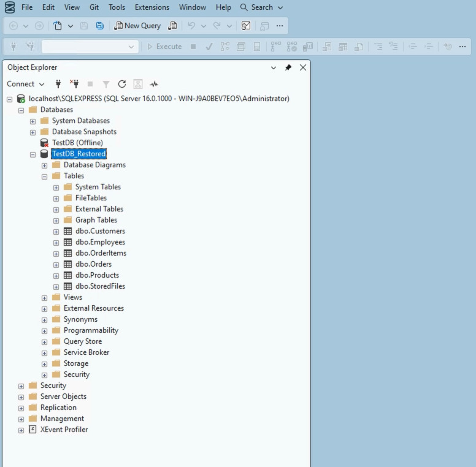Click the Execute button
Image resolution: width=476 pixels, height=467 pixels.
(x=164, y=47)
